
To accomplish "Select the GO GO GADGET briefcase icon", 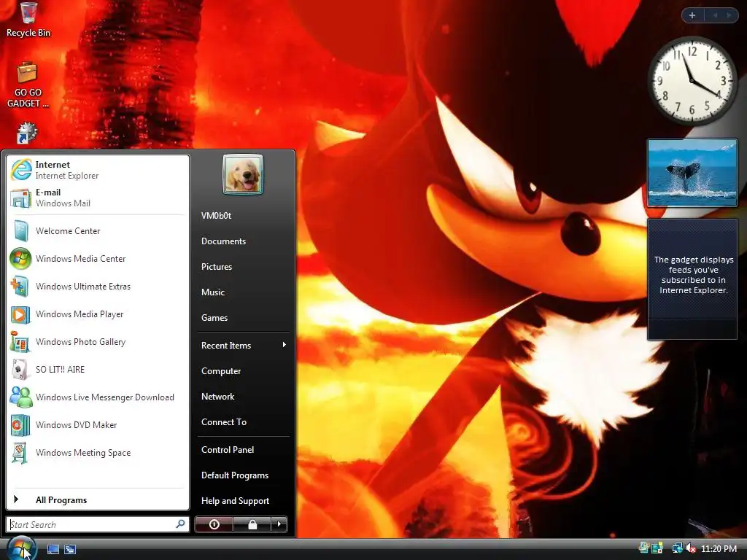I will (28, 85).
